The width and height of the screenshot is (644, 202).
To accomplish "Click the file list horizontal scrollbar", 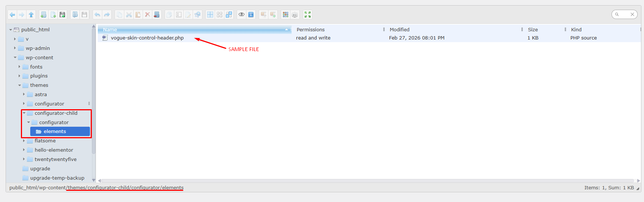I will coord(368,181).
